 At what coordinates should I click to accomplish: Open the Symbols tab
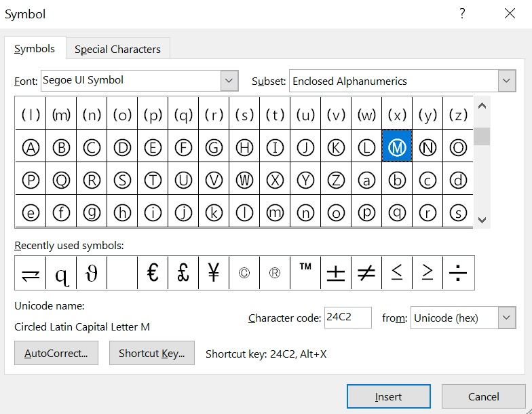pyautogui.click(x=35, y=49)
